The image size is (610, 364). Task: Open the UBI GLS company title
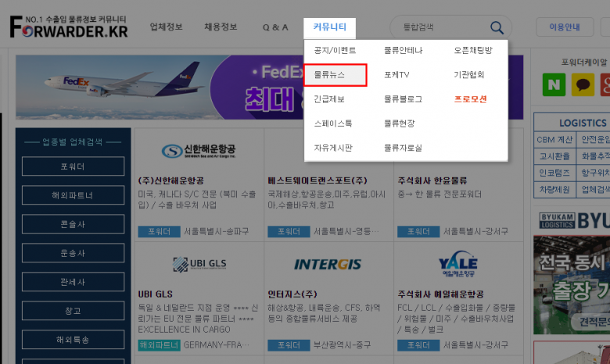[x=155, y=294]
